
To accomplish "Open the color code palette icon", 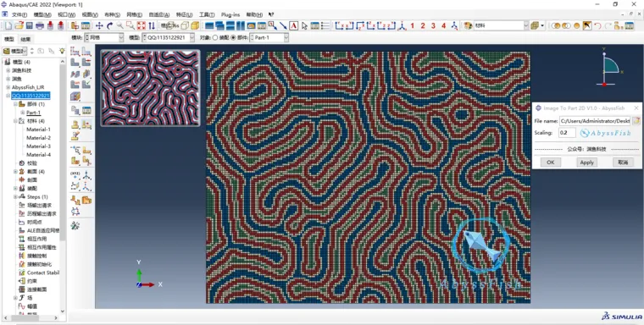I will coord(468,25).
